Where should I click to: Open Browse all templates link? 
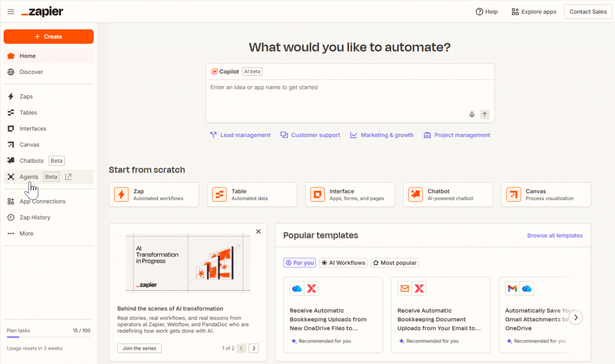click(554, 235)
